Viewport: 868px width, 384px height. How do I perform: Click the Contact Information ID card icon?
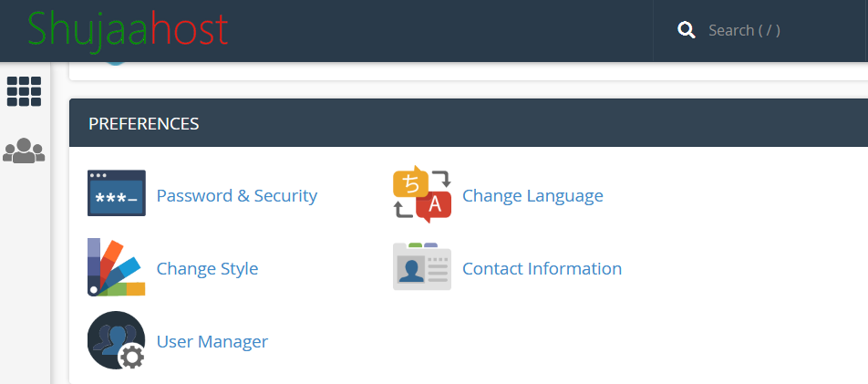422,266
